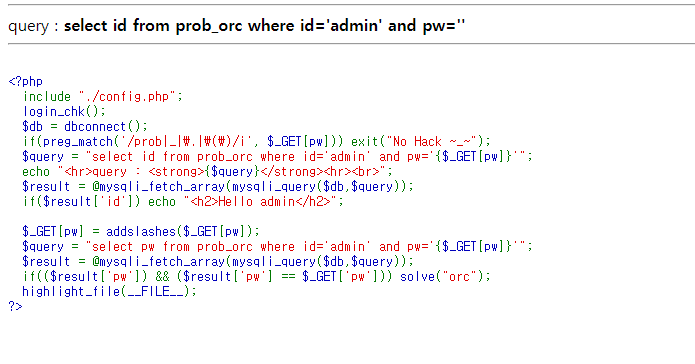Click the first '$query = "select id from prob_orc' line
Viewport: 695px width, 364px height.
click(277, 157)
